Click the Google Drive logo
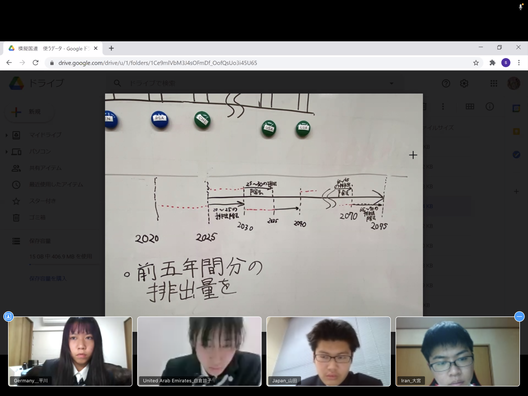The height and width of the screenshot is (396, 528). point(16,83)
